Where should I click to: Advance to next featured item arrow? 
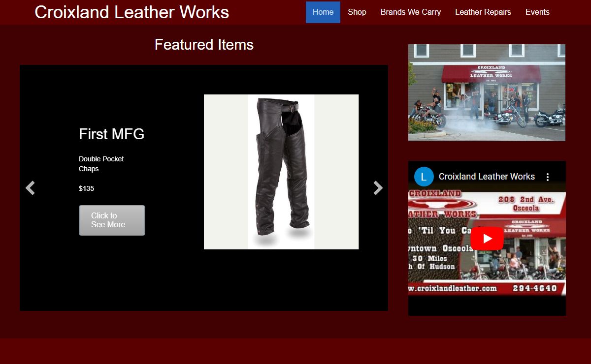point(378,188)
